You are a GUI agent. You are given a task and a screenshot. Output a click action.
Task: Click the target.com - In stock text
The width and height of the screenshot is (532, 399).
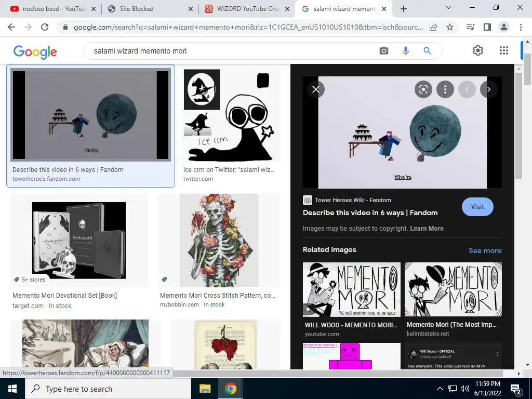42,305
